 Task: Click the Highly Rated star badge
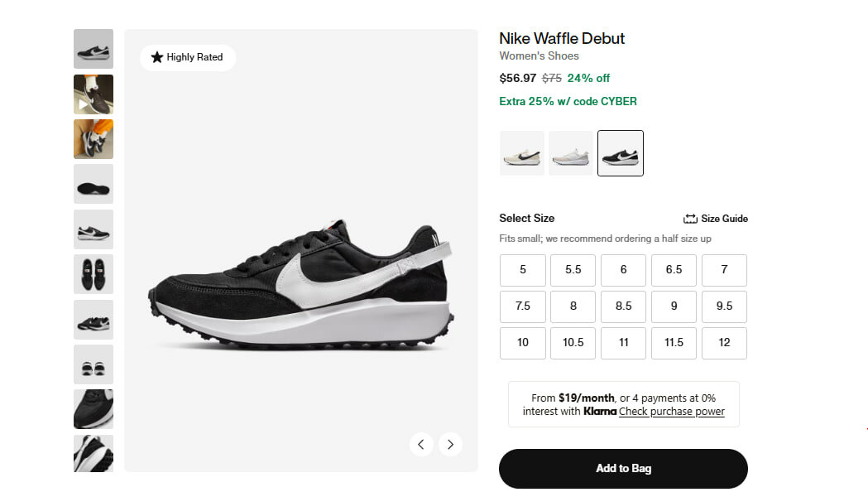pyautogui.click(x=187, y=57)
